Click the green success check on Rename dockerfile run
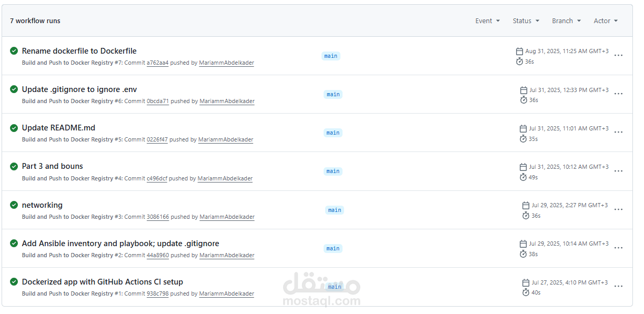Image resolution: width=644 pixels, height=314 pixels. coord(14,50)
